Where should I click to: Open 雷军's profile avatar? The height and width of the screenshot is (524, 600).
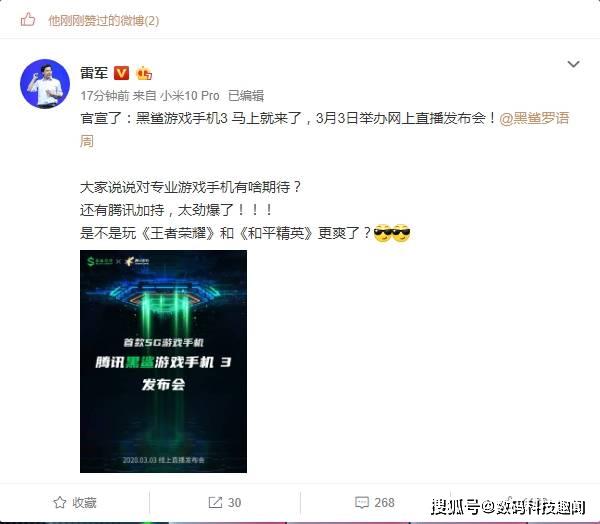(x=45, y=83)
